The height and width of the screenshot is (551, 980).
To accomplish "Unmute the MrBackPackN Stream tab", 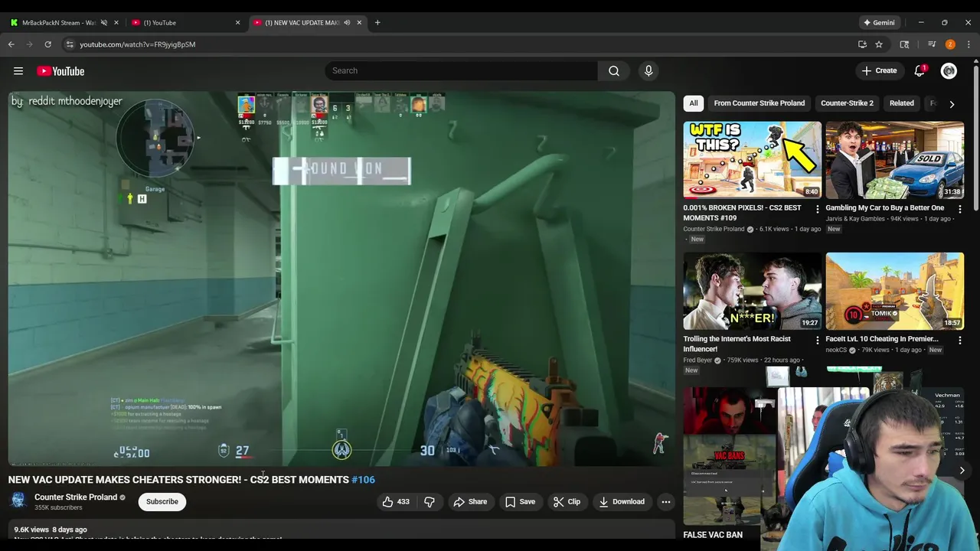I will [104, 23].
